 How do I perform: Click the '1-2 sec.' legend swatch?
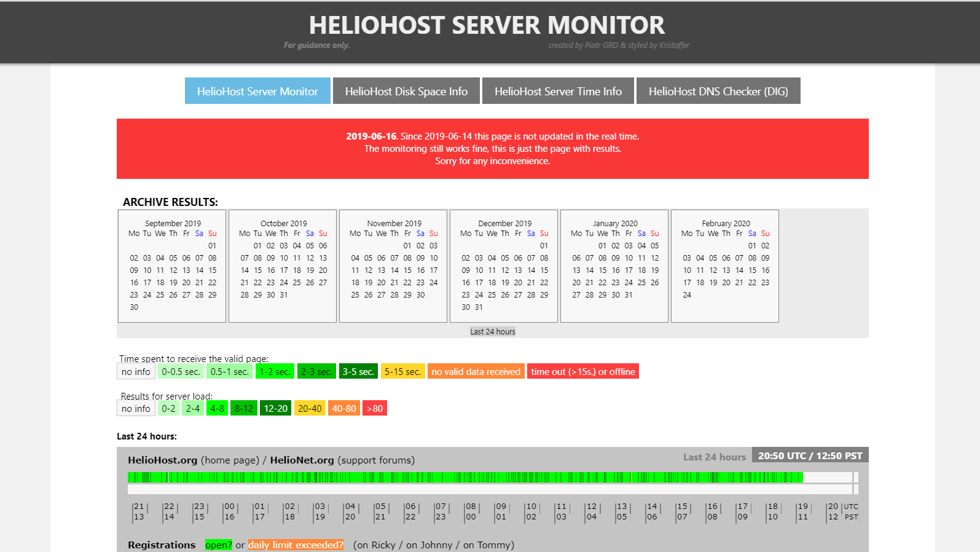tap(275, 371)
